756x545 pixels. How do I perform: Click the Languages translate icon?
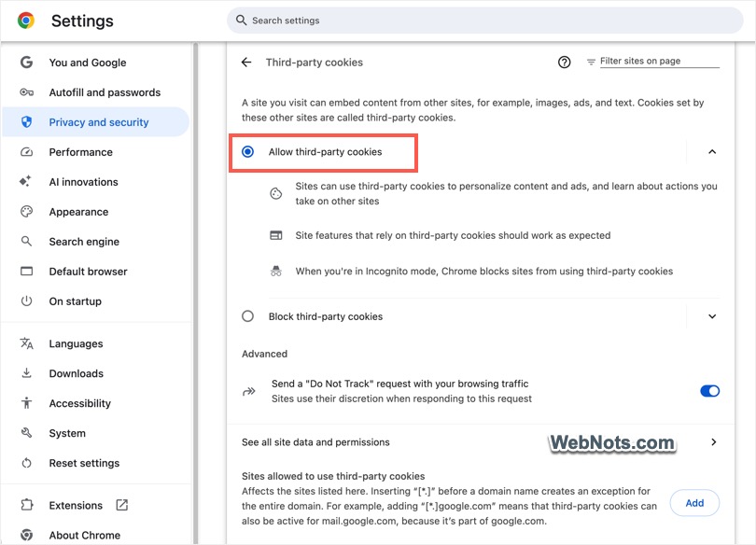tap(26, 343)
